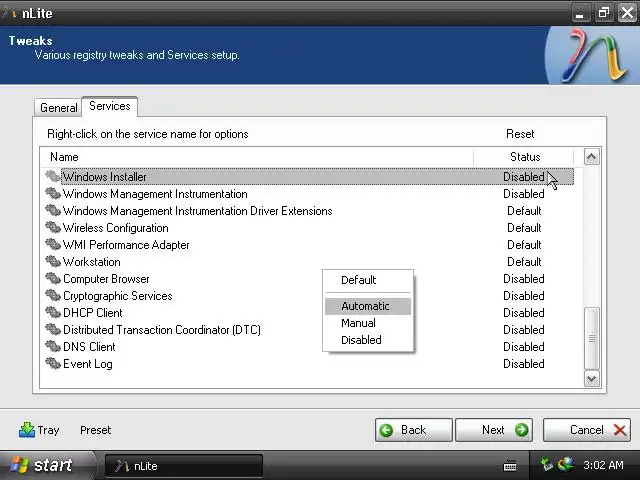This screenshot has width=640, height=480.
Task: Select the DHCP Client service name
Action: pyautogui.click(x=93, y=313)
